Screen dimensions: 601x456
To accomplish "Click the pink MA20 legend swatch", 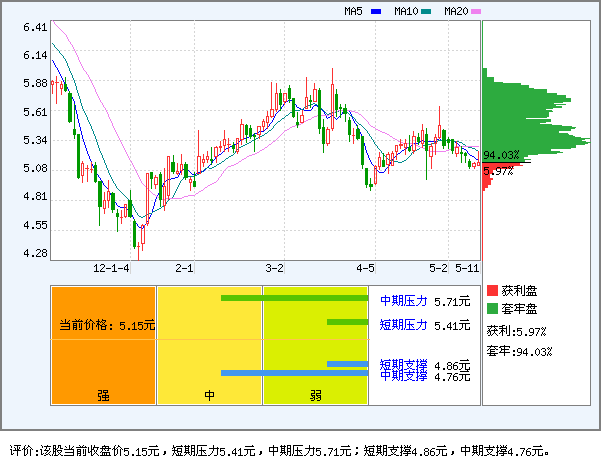I will click(x=476, y=12).
